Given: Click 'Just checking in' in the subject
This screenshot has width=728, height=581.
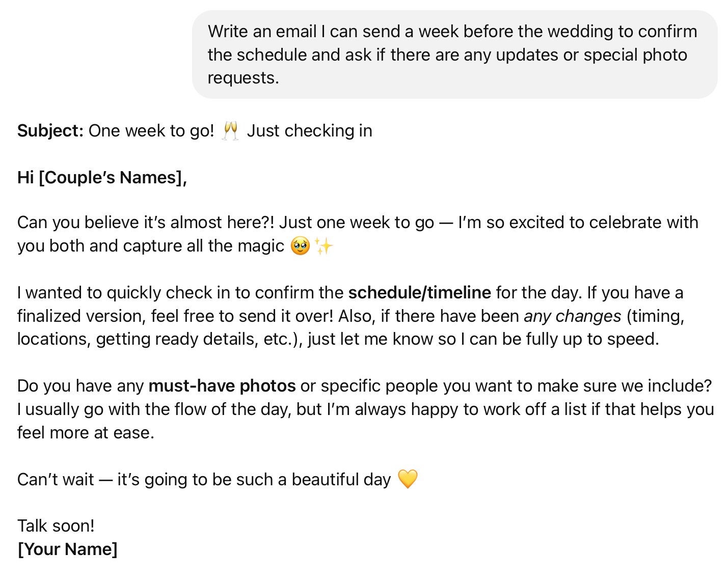Looking at the screenshot, I should [x=309, y=131].
